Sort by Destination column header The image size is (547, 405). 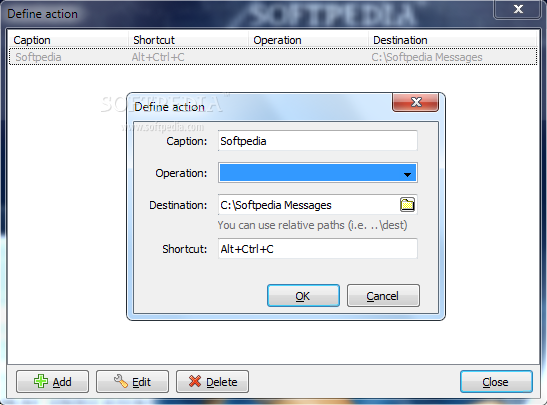coord(452,40)
